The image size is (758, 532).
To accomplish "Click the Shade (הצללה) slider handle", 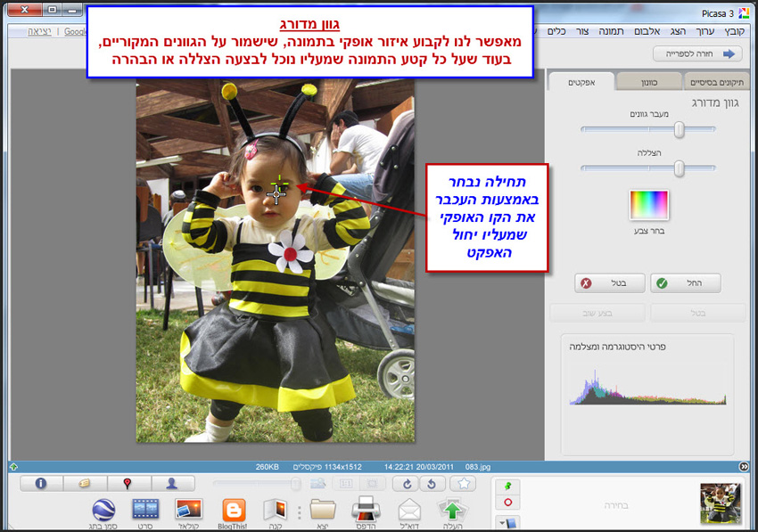I will click(680, 168).
